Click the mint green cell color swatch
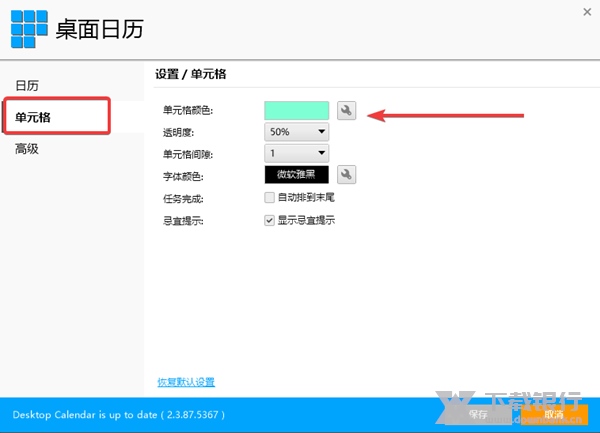Screen dimensions: 600x433 [x=296, y=110]
